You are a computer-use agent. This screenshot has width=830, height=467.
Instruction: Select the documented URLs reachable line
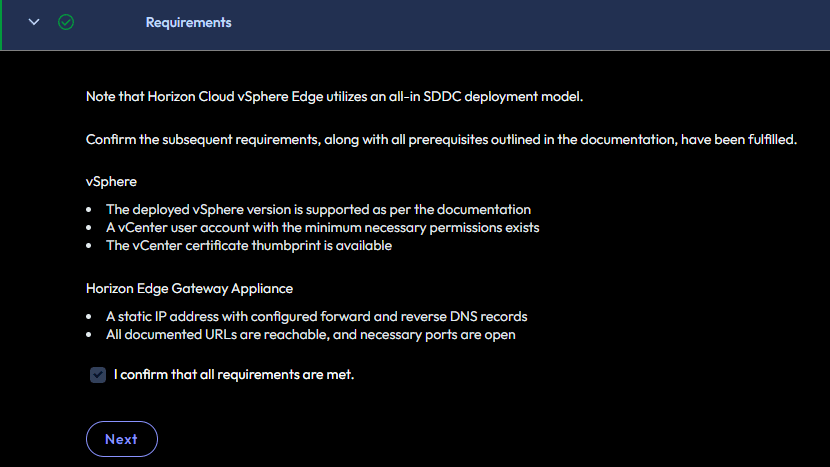pos(310,334)
